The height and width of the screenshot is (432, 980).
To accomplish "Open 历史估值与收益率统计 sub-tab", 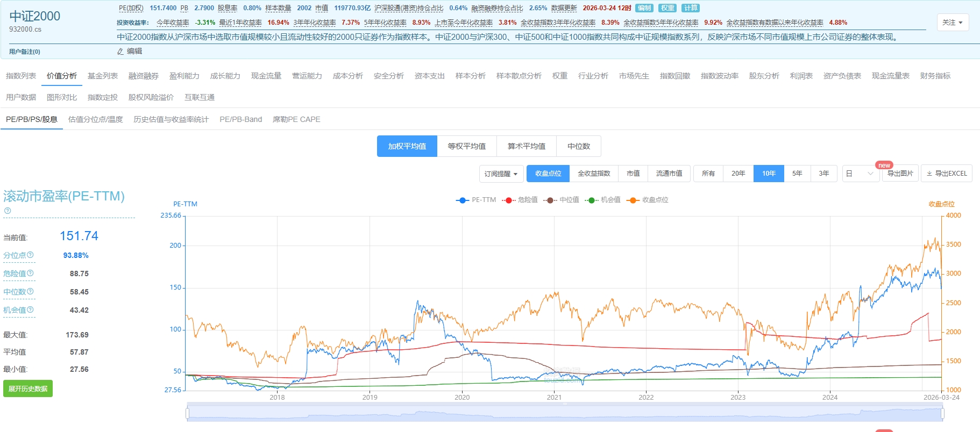I will [x=171, y=119].
